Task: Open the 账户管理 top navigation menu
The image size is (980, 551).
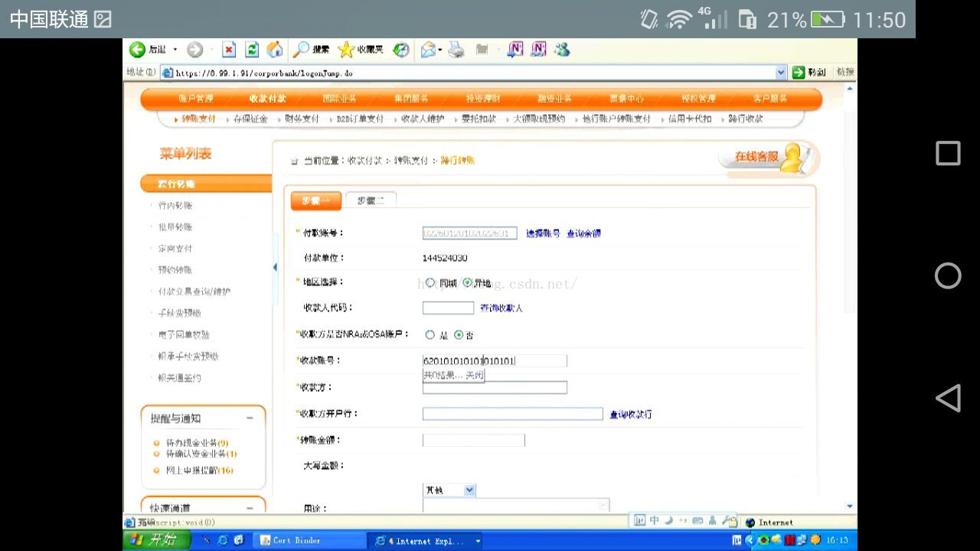Action: coord(196,99)
